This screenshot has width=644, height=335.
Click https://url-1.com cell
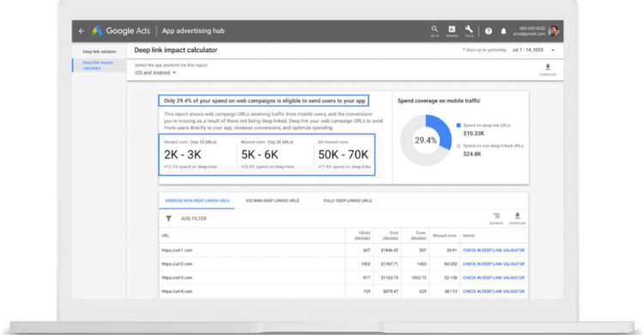pos(177,250)
